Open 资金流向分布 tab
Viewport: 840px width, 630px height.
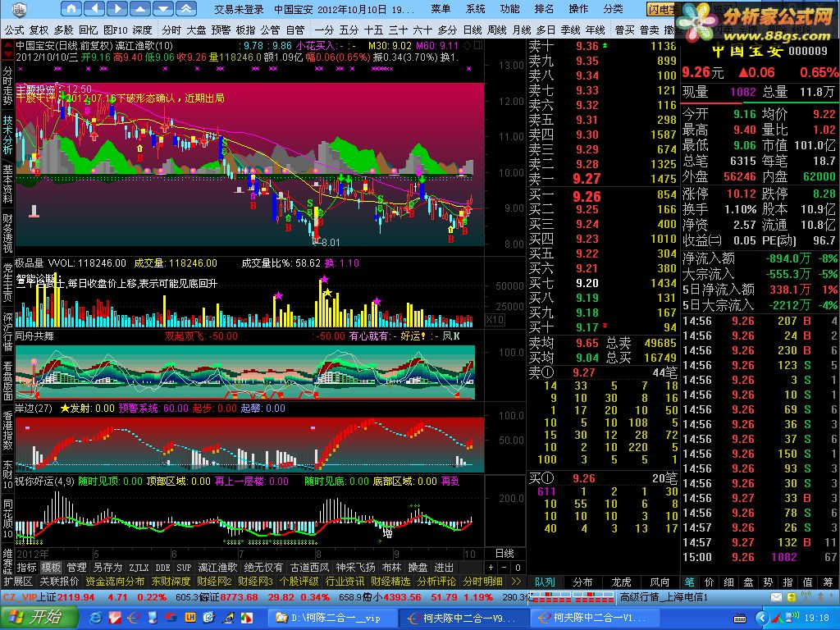[x=115, y=582]
